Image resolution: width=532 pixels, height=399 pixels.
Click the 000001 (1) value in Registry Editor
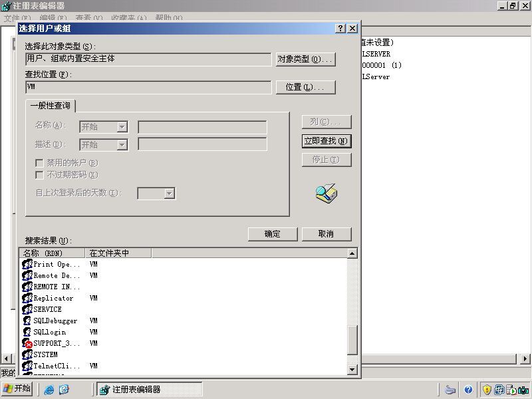pyautogui.click(x=381, y=65)
